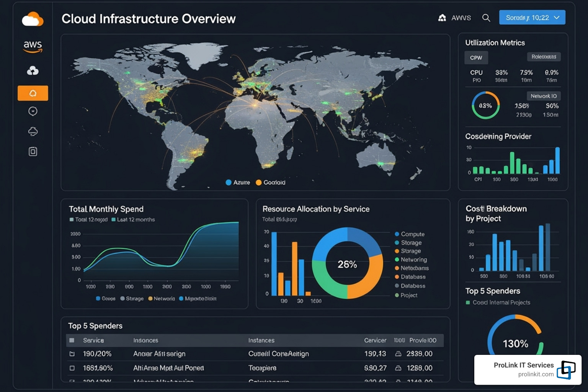Click the Cutteifl CopeAeitign table cell
Screen dimensions: 588x392
pyautogui.click(x=279, y=354)
